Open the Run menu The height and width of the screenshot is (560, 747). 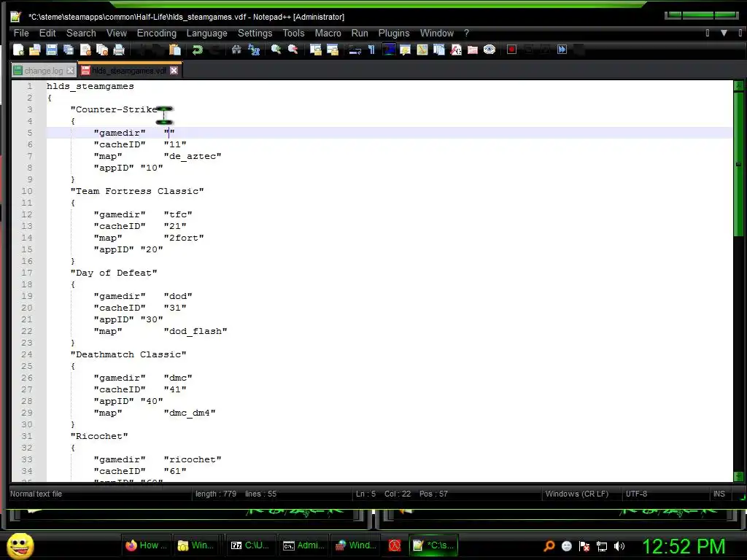click(x=360, y=33)
